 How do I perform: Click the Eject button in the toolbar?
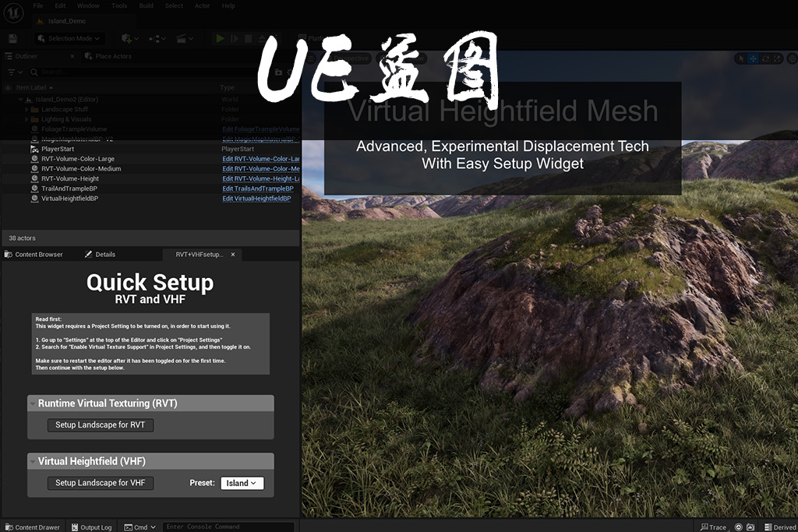point(263,38)
